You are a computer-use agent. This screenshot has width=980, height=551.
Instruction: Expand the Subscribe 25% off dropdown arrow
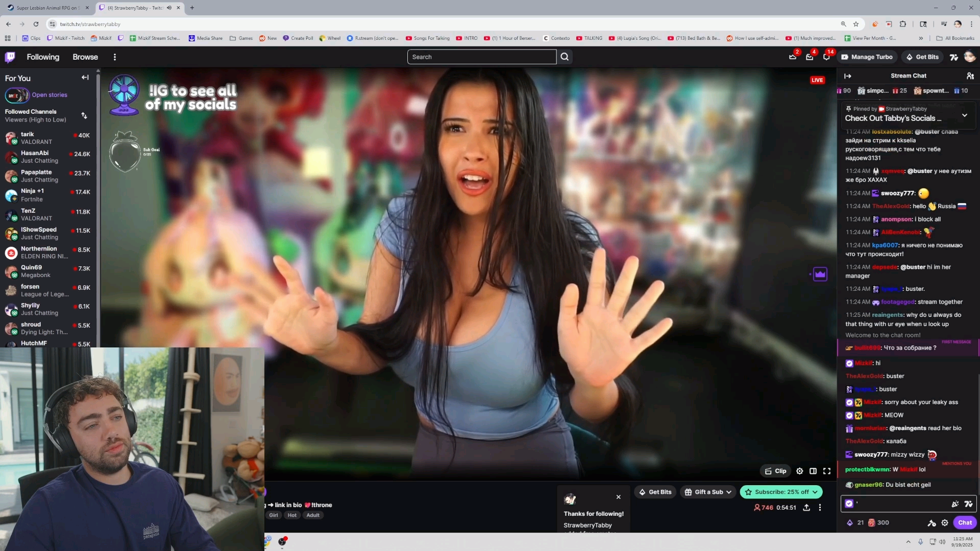[815, 492]
